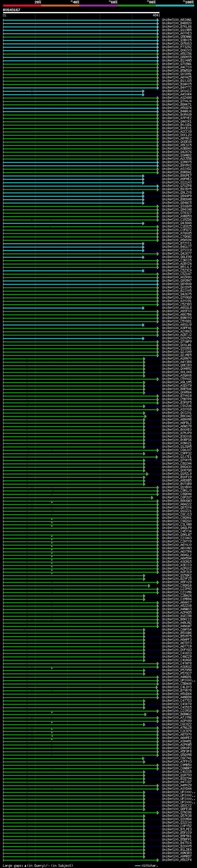
Task: Open hit UniRef100_B4VT72
Action: (x=176, y=88)
